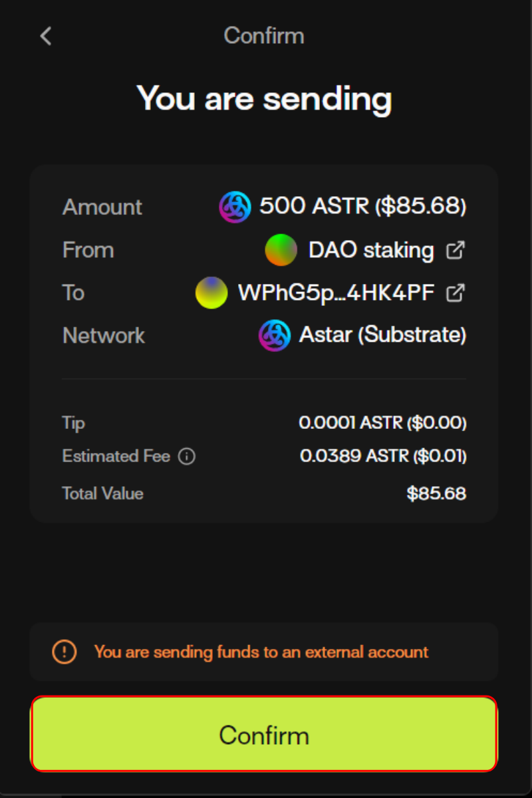
Task: Click the external account warning message
Action: (261, 652)
